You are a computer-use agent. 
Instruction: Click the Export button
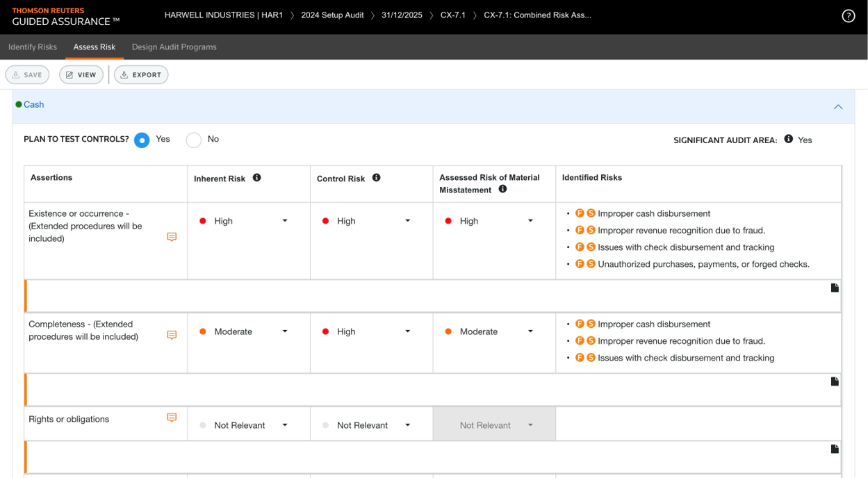pos(141,75)
